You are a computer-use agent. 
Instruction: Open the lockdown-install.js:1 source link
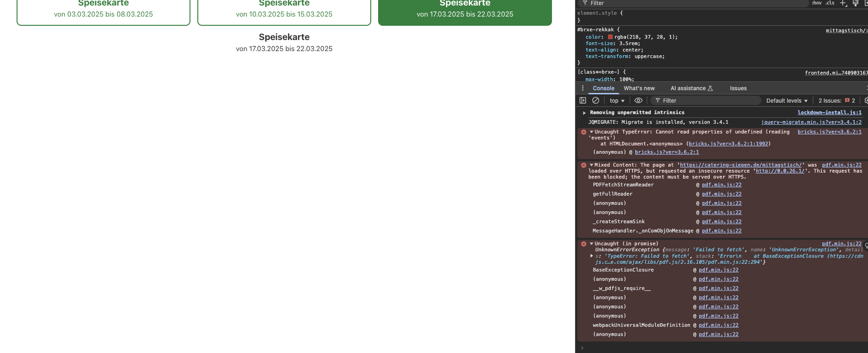tap(829, 112)
